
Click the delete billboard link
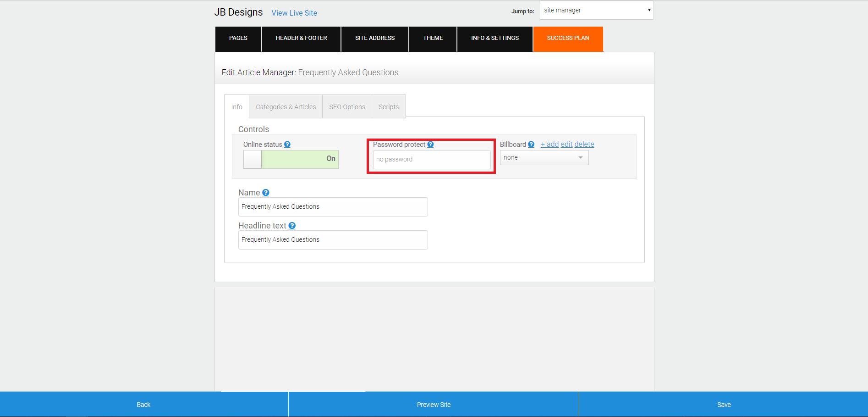584,145
